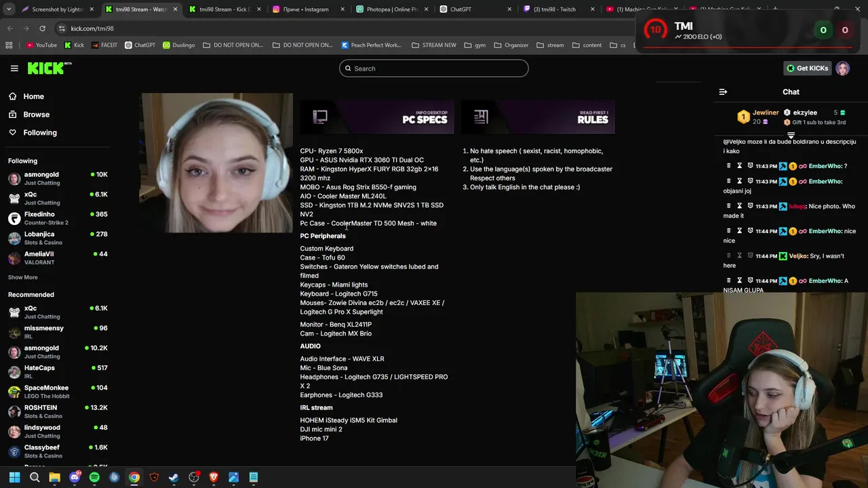Image resolution: width=868 pixels, height=488 pixels.
Task: Collapse the chat panel arrow icon
Action: [x=723, y=92]
